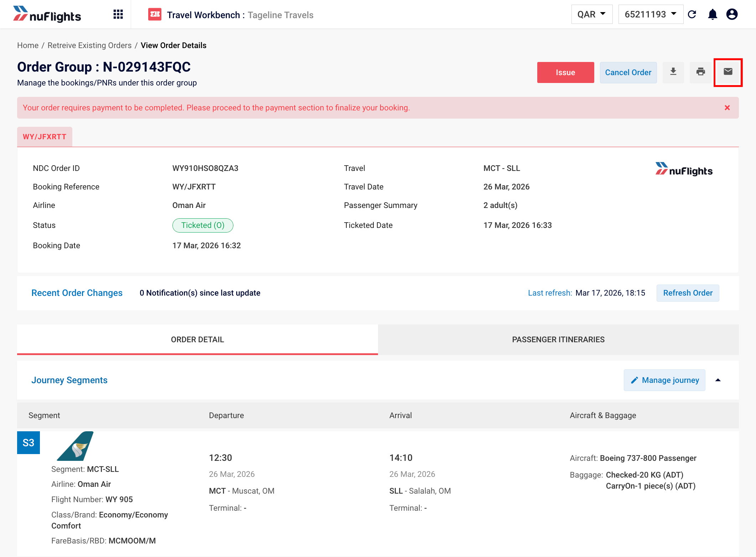Click Oman Air airline value in order card

(x=189, y=205)
